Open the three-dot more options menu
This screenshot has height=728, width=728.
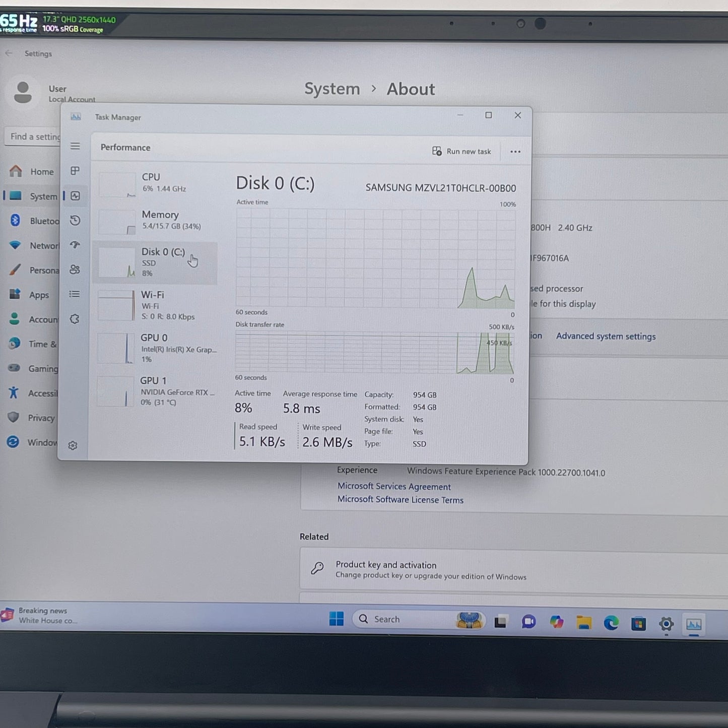coord(515,152)
